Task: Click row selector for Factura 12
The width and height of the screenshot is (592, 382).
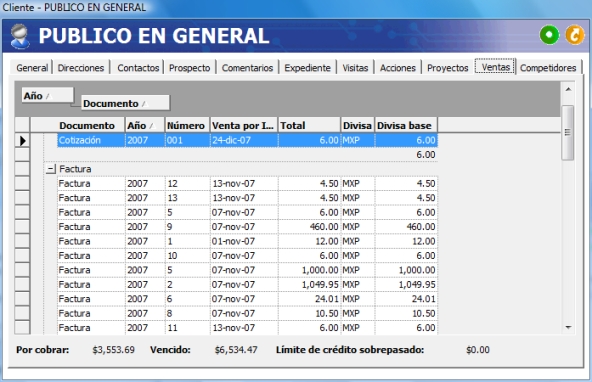Action: click(22, 183)
